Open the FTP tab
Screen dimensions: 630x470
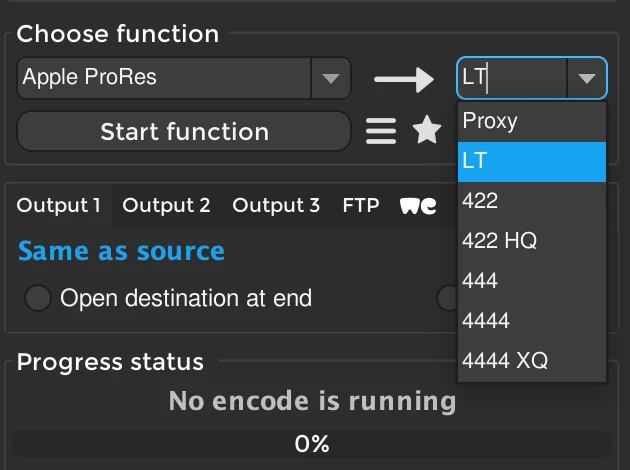click(x=360, y=205)
